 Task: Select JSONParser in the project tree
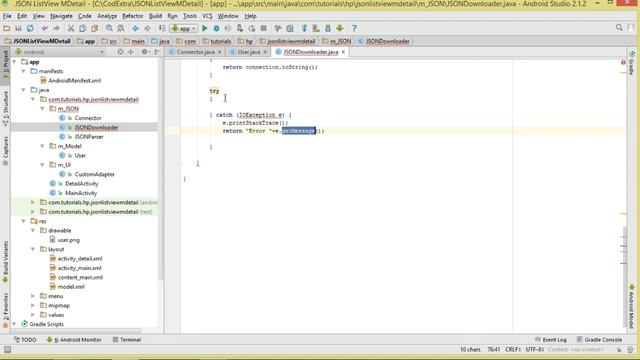point(89,136)
